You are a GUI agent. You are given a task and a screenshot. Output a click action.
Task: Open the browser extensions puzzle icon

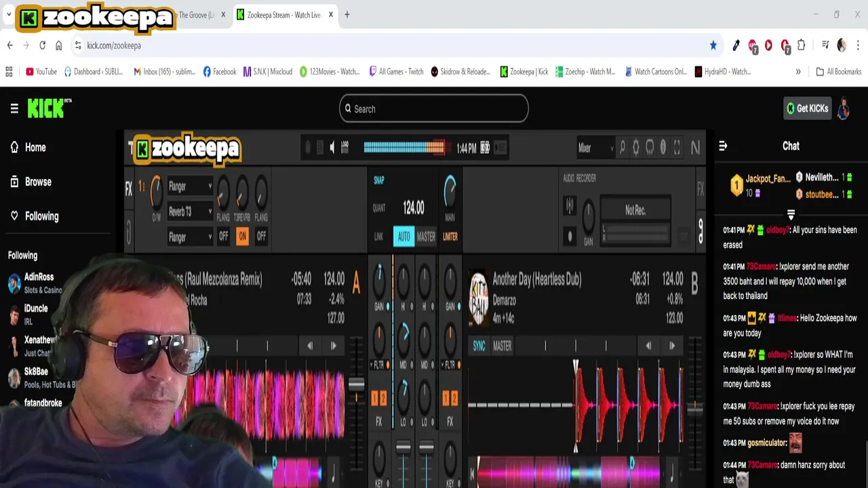pos(802,45)
